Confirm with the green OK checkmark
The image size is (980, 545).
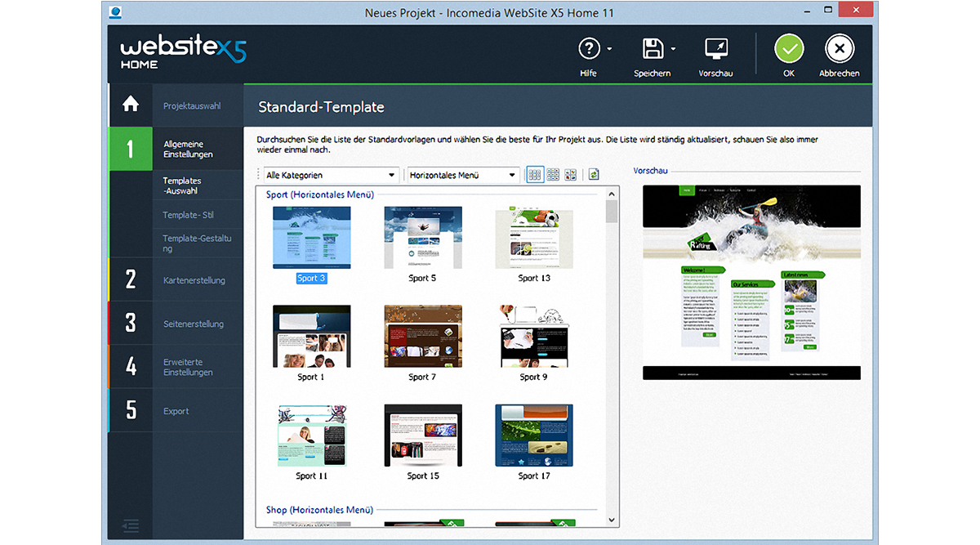click(x=788, y=49)
